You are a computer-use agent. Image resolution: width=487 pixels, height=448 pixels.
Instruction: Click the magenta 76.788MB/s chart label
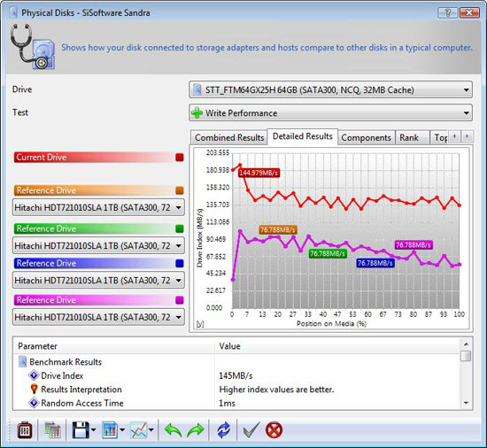414,245
